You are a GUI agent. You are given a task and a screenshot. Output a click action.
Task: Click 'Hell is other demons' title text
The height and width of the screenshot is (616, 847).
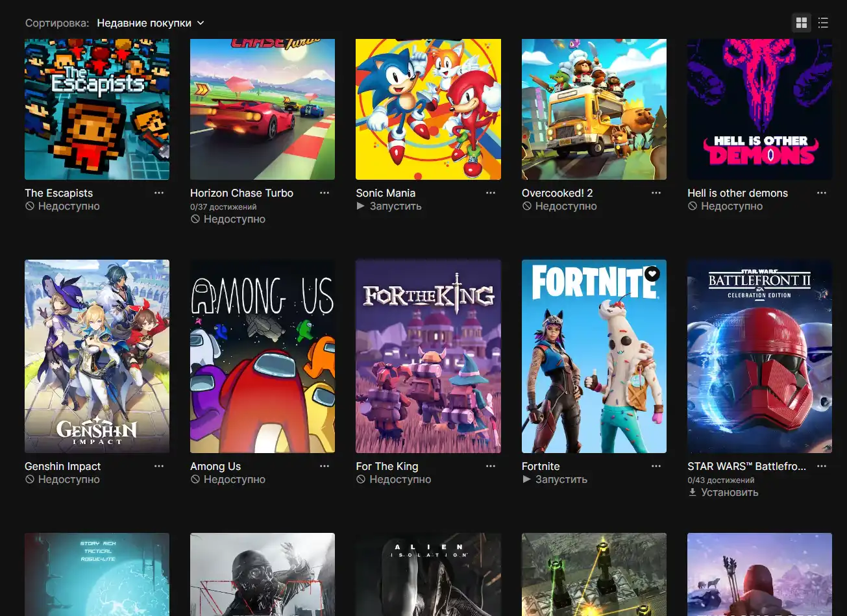point(737,193)
